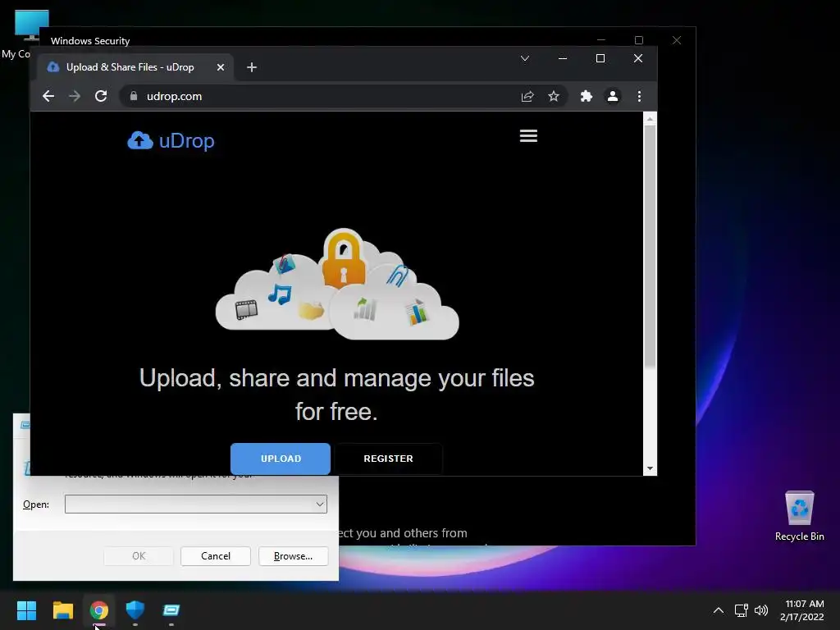Go back with Chrome's back arrow
Image resolution: width=840 pixels, height=630 pixels.
click(48, 97)
